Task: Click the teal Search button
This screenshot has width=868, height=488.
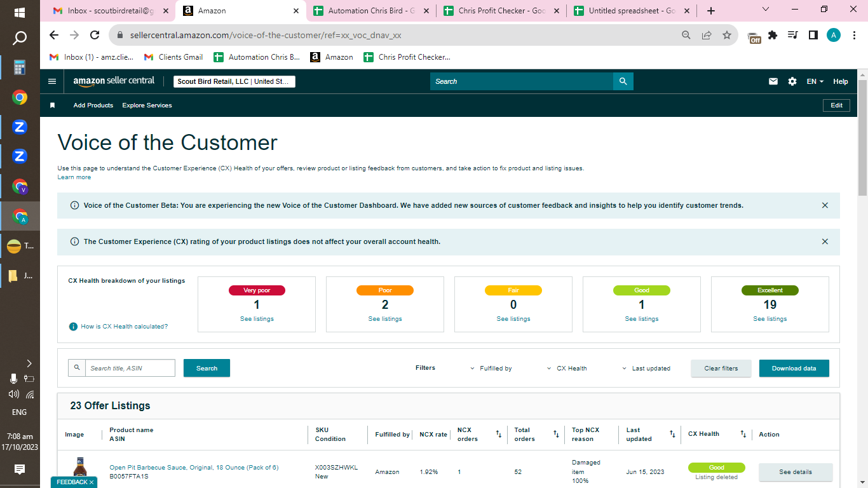Action: 207,368
